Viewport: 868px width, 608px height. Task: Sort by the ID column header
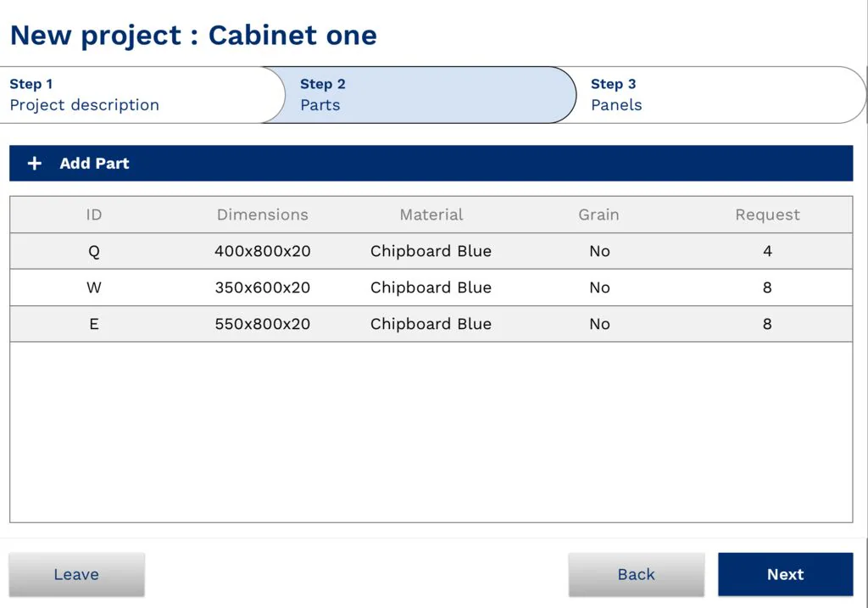(x=93, y=215)
